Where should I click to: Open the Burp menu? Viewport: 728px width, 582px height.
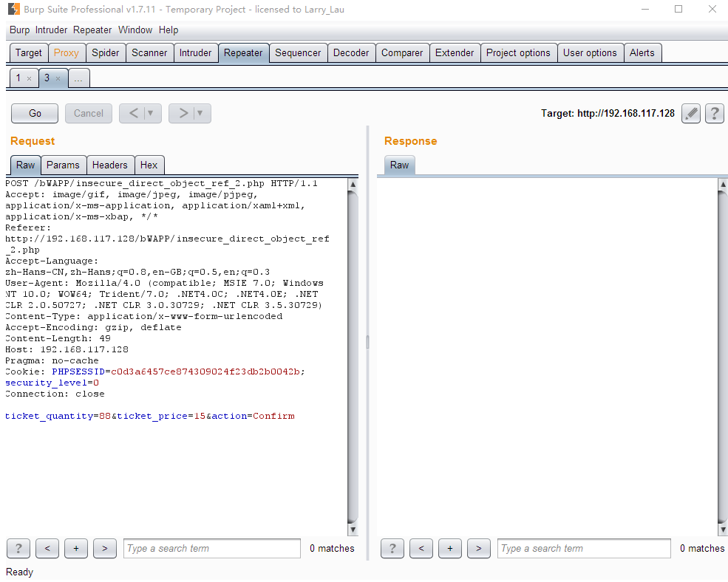point(19,30)
